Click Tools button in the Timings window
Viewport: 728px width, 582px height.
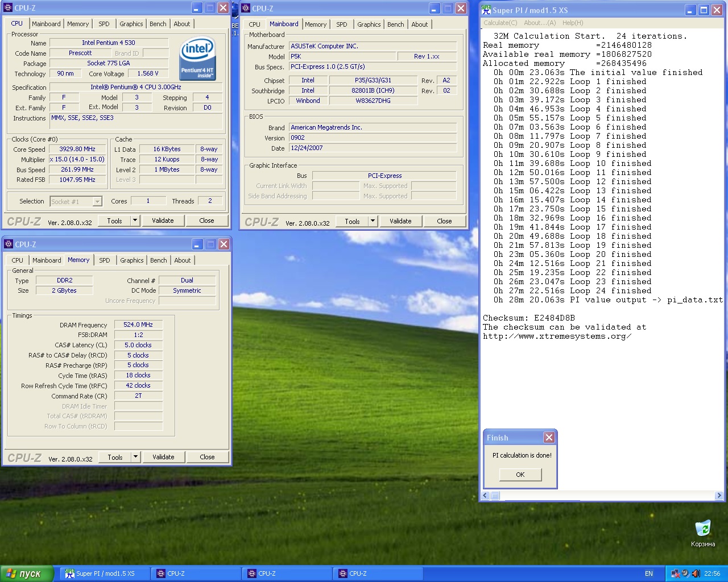[115, 457]
